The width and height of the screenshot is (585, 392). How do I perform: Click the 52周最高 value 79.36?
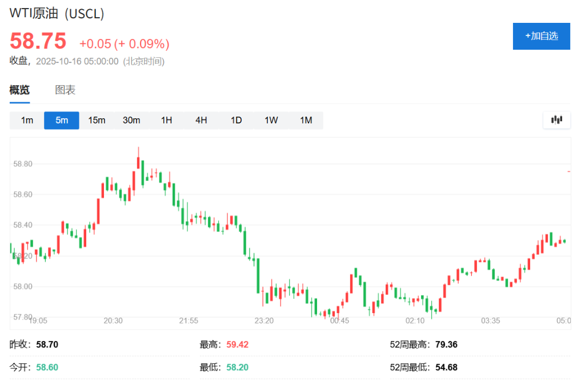point(446,345)
